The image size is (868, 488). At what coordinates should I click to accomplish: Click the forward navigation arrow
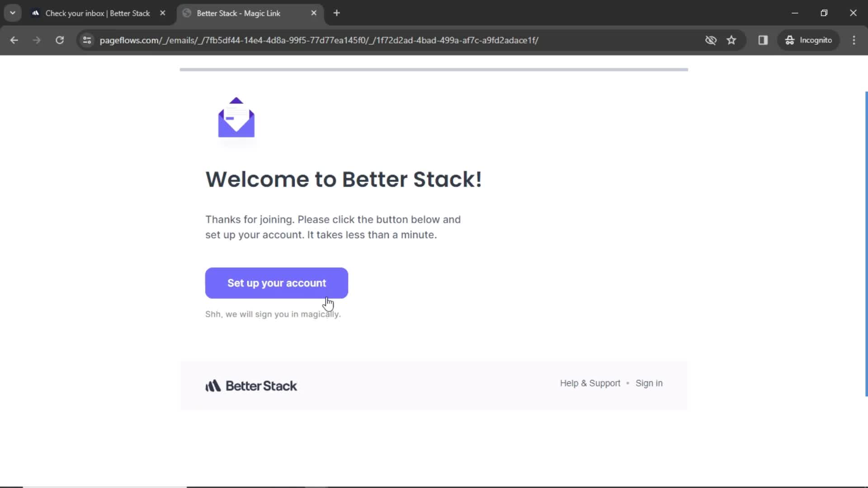click(37, 40)
